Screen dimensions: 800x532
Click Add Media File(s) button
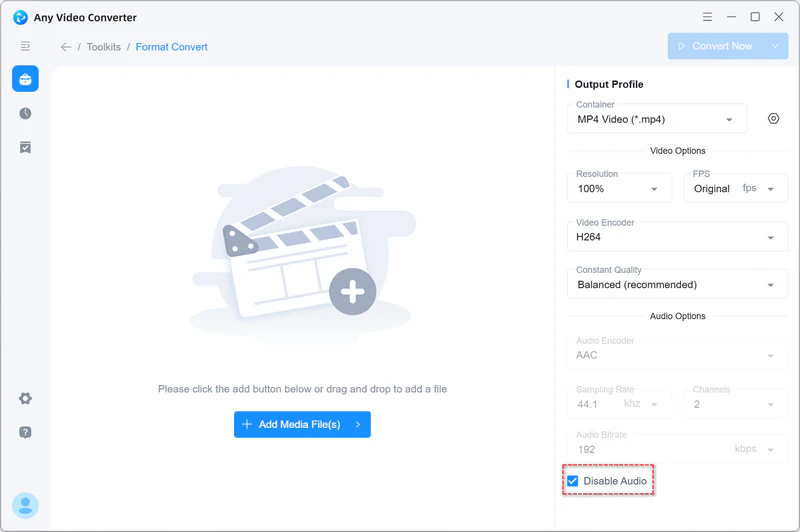click(x=302, y=424)
